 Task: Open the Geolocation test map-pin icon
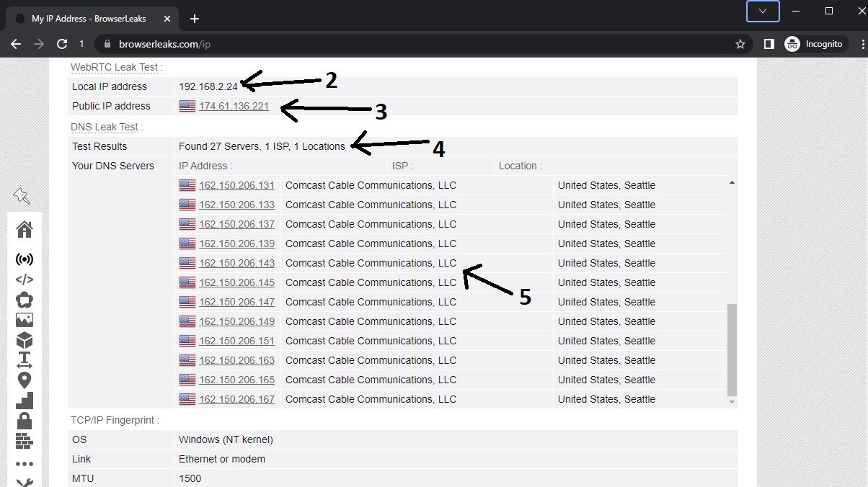pos(25,380)
